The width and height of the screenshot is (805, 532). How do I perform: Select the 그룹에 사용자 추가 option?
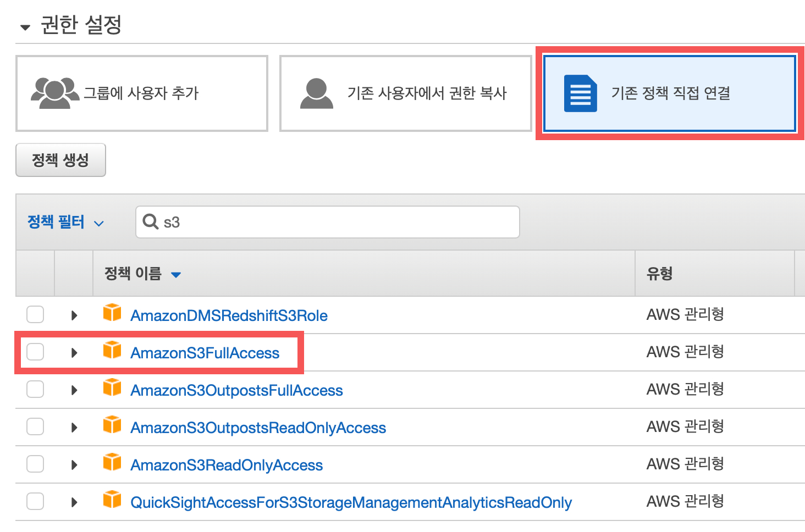(142, 93)
